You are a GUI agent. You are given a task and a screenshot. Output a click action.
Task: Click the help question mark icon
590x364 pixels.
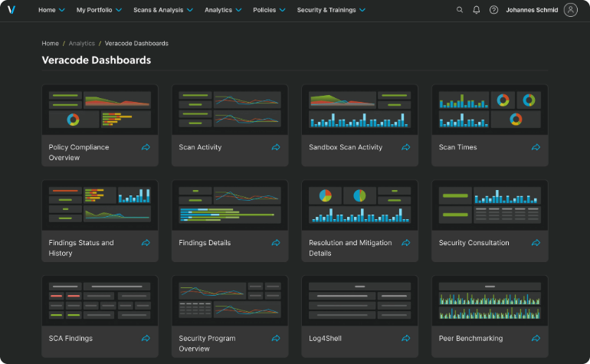493,10
